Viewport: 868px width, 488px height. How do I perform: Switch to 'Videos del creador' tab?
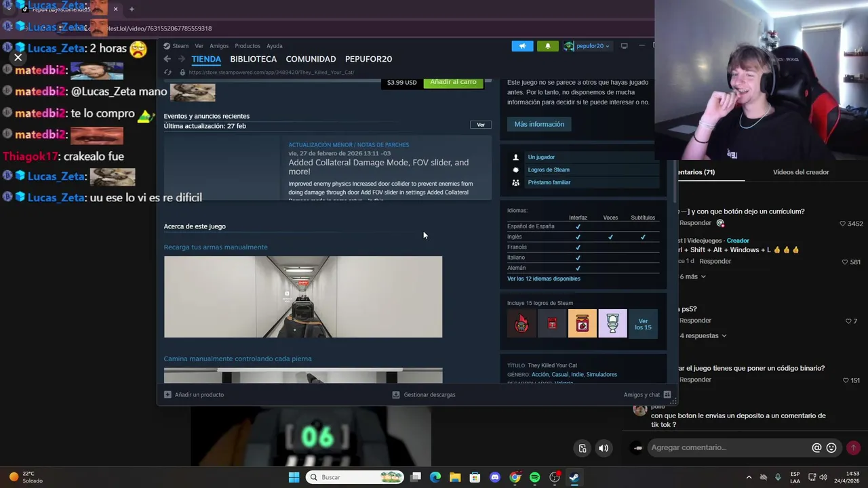pyautogui.click(x=801, y=172)
